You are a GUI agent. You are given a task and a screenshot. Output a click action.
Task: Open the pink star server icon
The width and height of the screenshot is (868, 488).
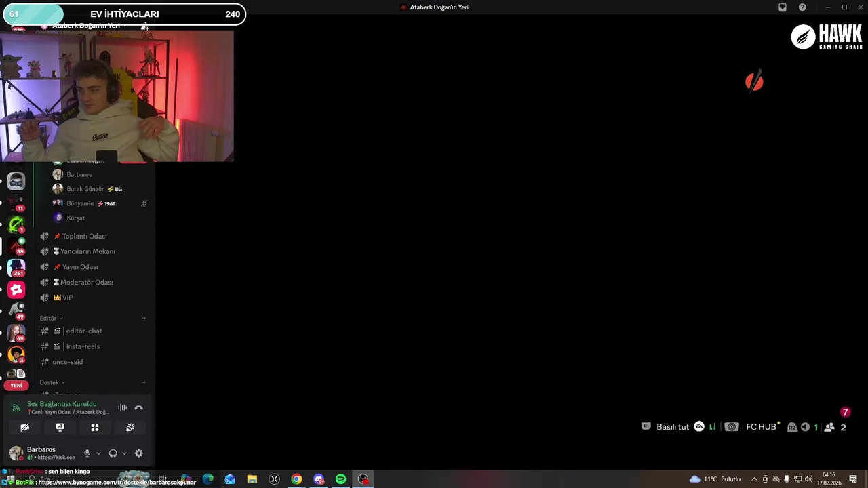(16, 289)
